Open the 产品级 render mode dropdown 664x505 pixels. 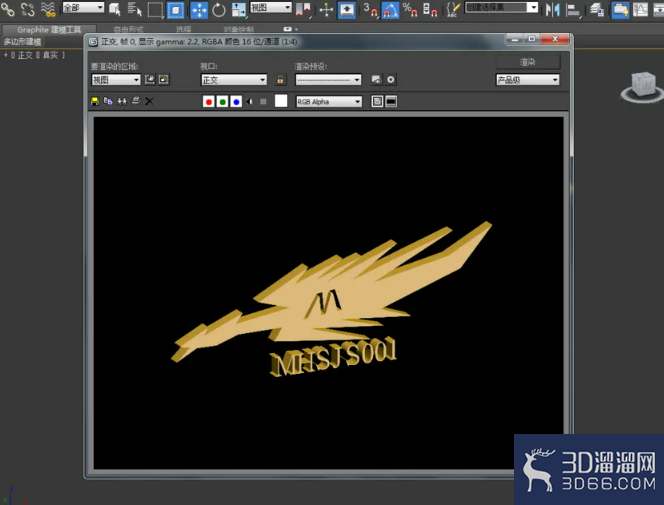528,80
